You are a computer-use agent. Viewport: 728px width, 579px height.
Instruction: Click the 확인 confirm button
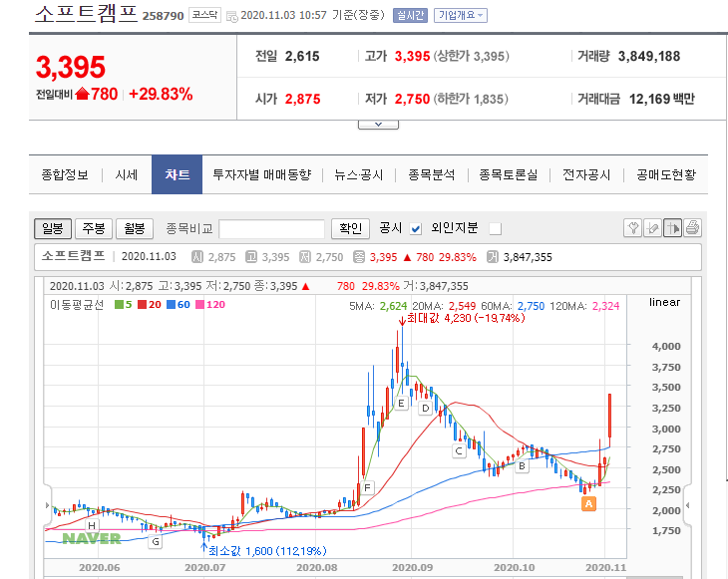(x=350, y=228)
